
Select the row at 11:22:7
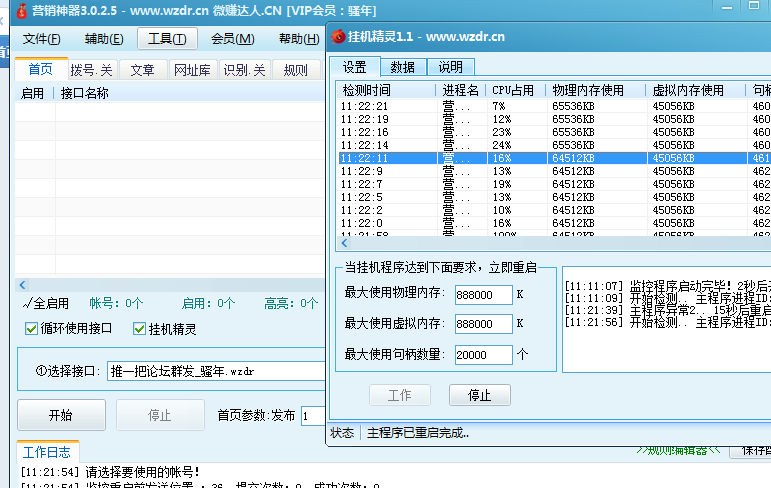pos(554,184)
